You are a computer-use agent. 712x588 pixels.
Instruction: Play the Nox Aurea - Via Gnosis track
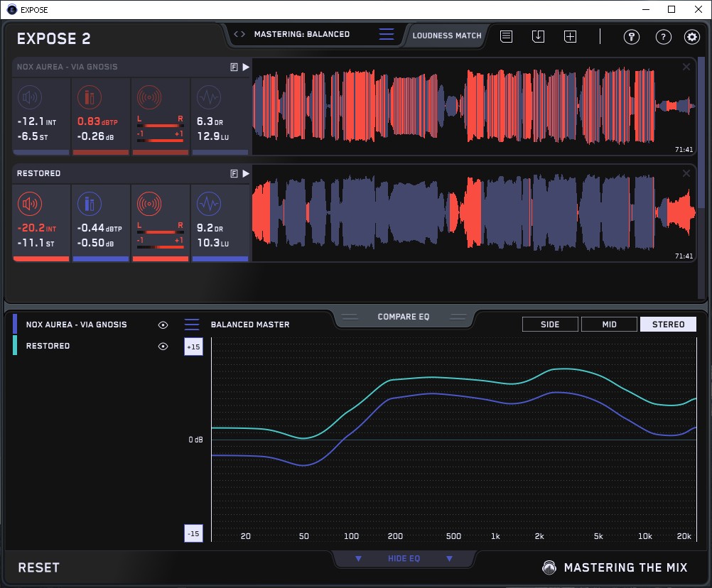tap(245, 67)
